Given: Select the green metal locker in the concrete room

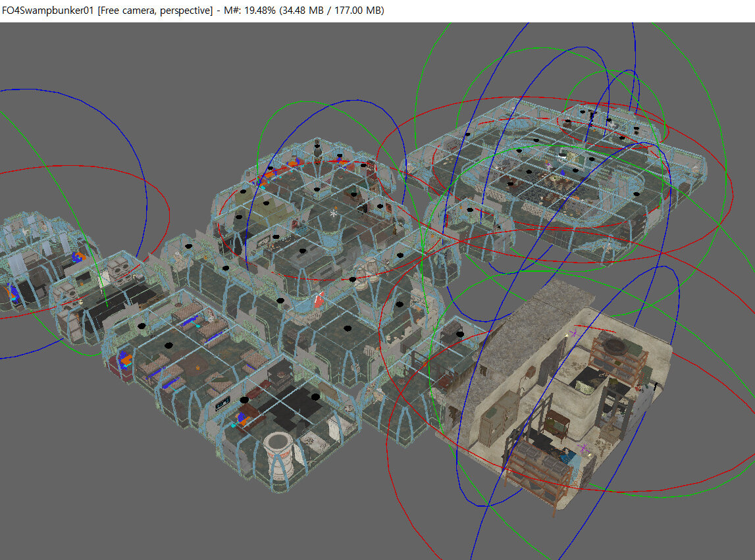Looking at the screenshot, I should [498, 420].
